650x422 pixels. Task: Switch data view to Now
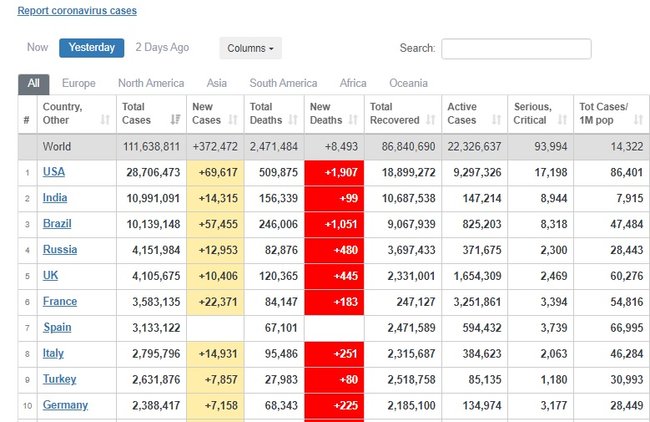tap(37, 47)
